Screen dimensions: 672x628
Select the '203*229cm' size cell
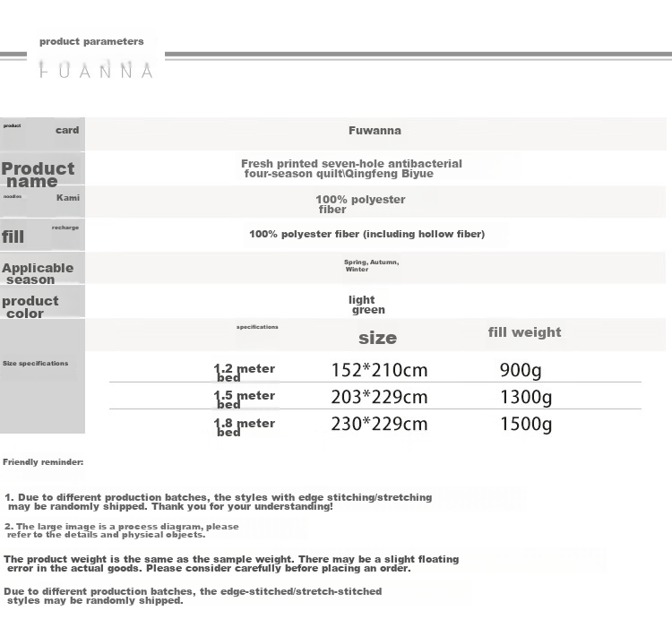(379, 397)
